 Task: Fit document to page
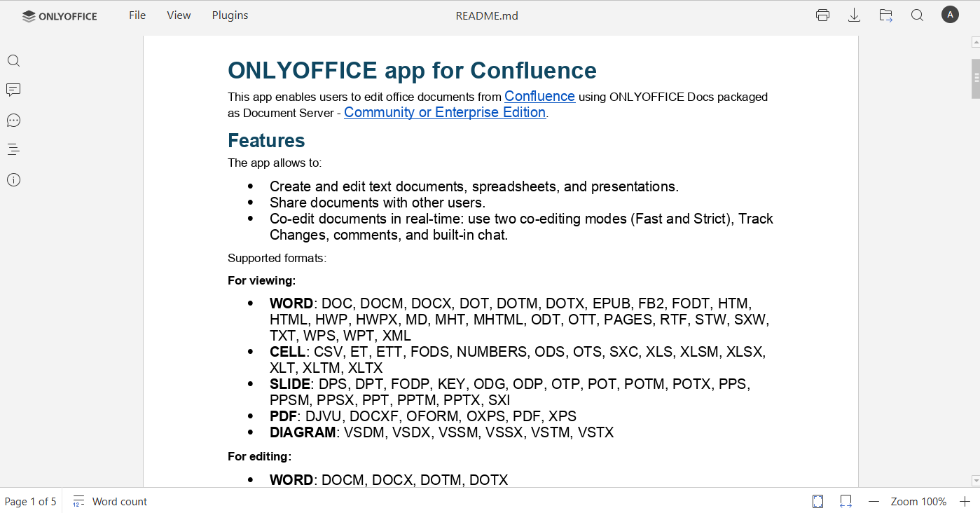tap(817, 501)
